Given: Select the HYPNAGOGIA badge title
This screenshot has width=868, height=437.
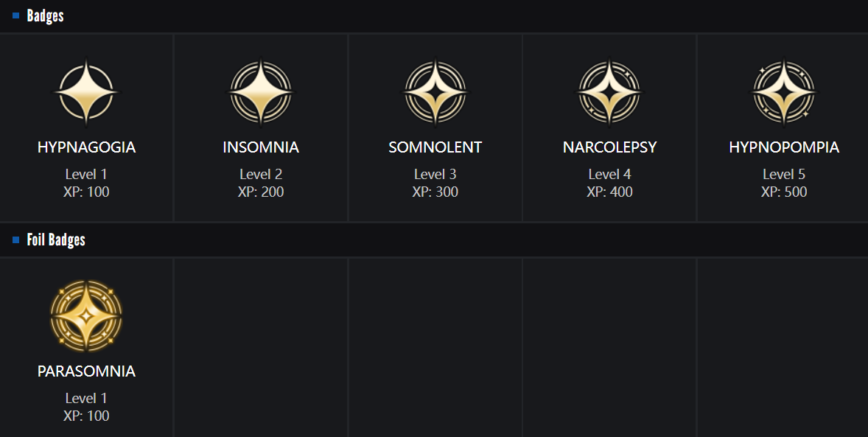Looking at the screenshot, I should 86,147.
